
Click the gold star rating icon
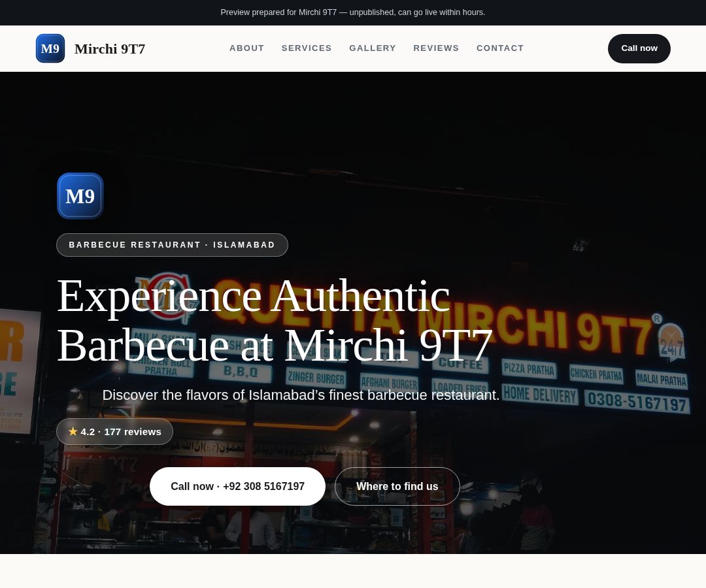[73, 431]
